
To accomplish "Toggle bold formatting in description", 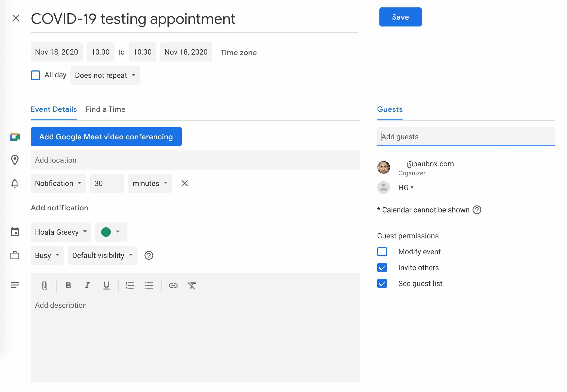I will coord(68,285).
